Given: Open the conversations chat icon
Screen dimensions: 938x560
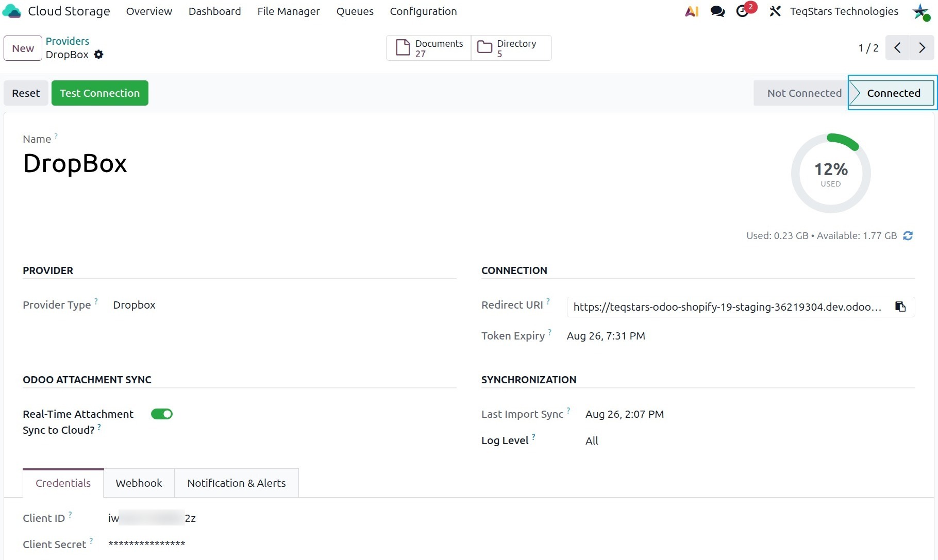Looking at the screenshot, I should 717,11.
